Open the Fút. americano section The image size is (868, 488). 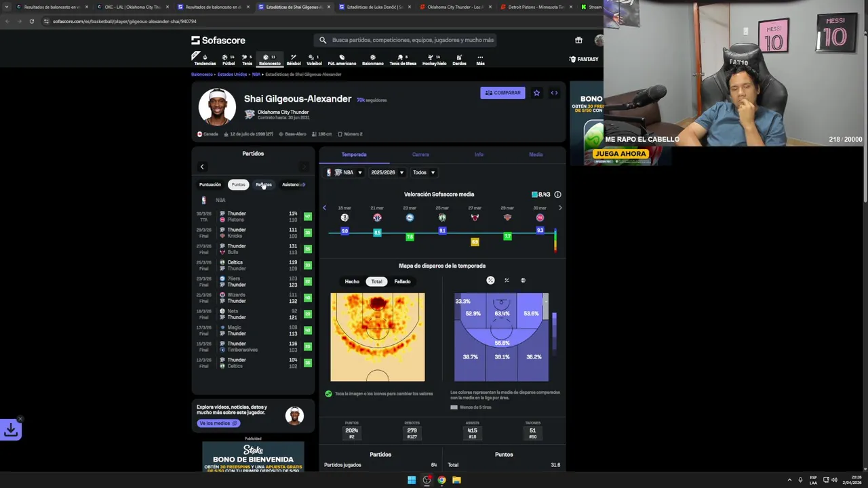(342, 60)
